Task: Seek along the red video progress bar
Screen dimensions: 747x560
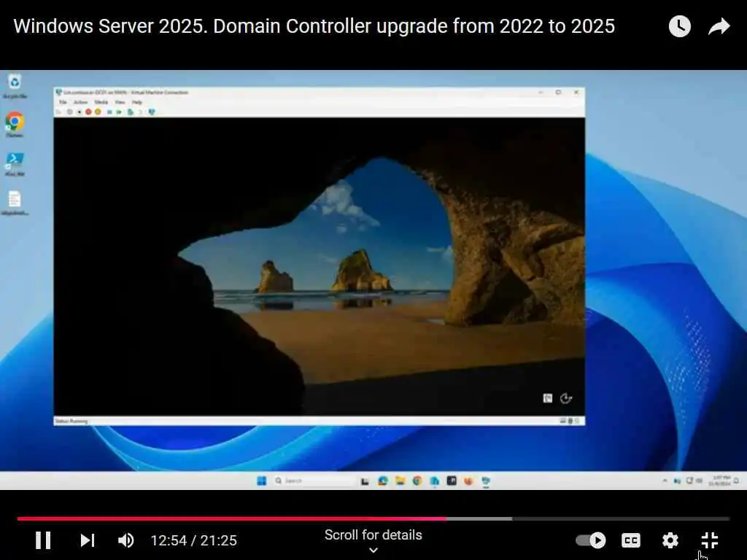Action: coord(232,518)
